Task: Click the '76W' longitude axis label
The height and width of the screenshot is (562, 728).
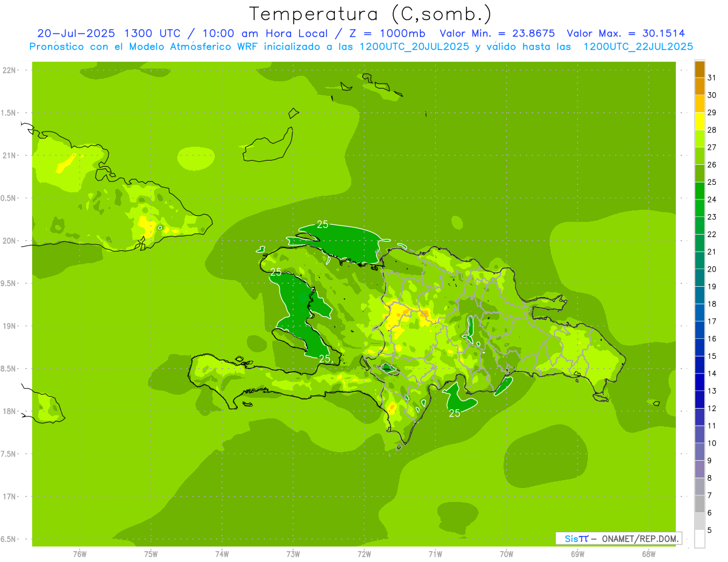Action: pyautogui.click(x=79, y=554)
